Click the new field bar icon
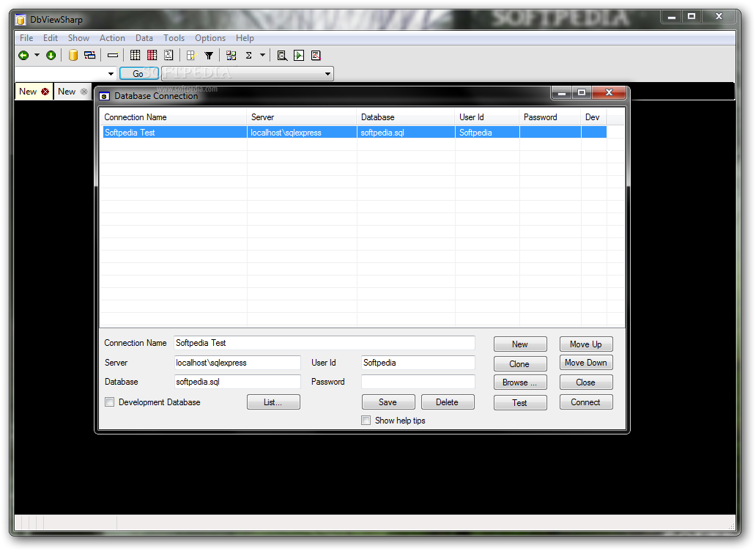Screen dimensions: 756x551 click(x=113, y=56)
